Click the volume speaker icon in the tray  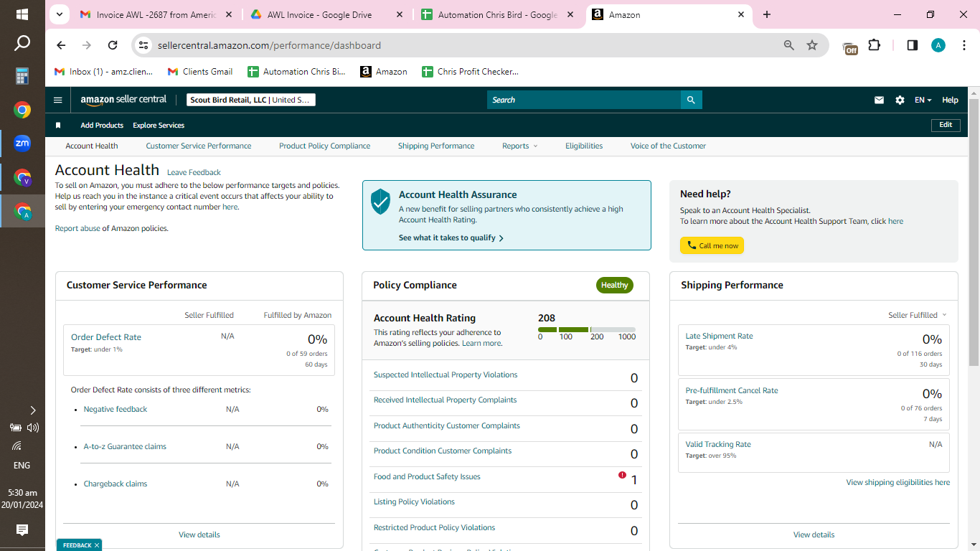pos(33,428)
